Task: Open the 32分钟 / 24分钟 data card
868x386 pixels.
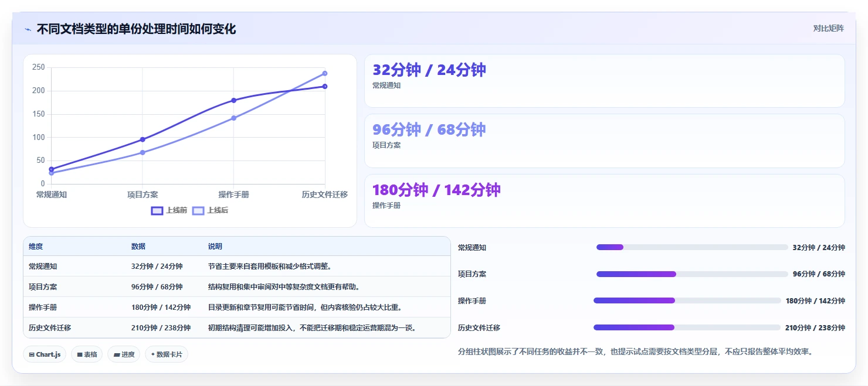Action: [605, 81]
